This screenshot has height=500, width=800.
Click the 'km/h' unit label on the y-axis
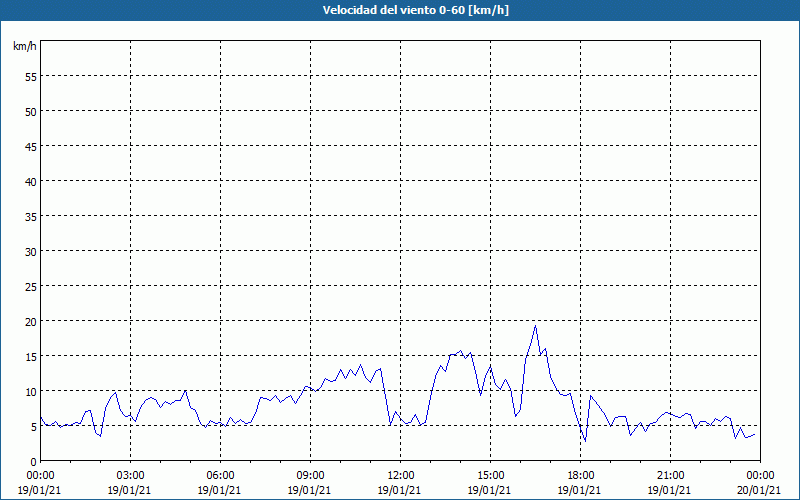[24, 46]
